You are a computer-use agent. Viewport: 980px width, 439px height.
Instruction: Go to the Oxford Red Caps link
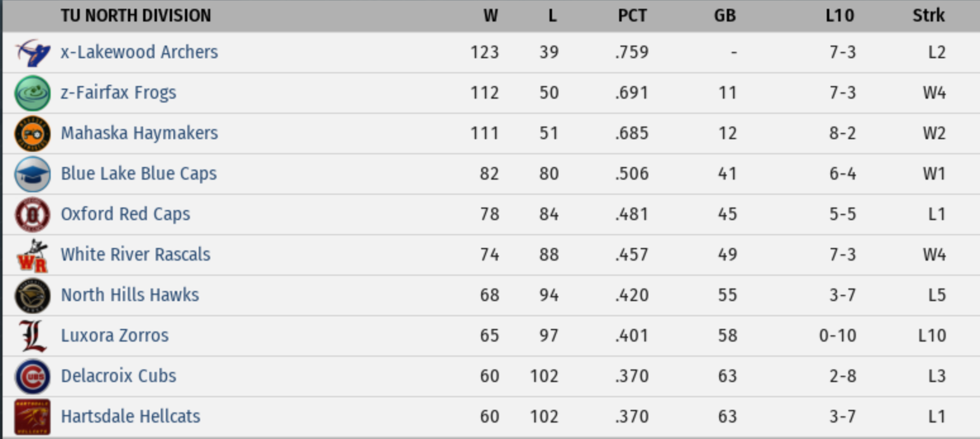[x=125, y=214]
